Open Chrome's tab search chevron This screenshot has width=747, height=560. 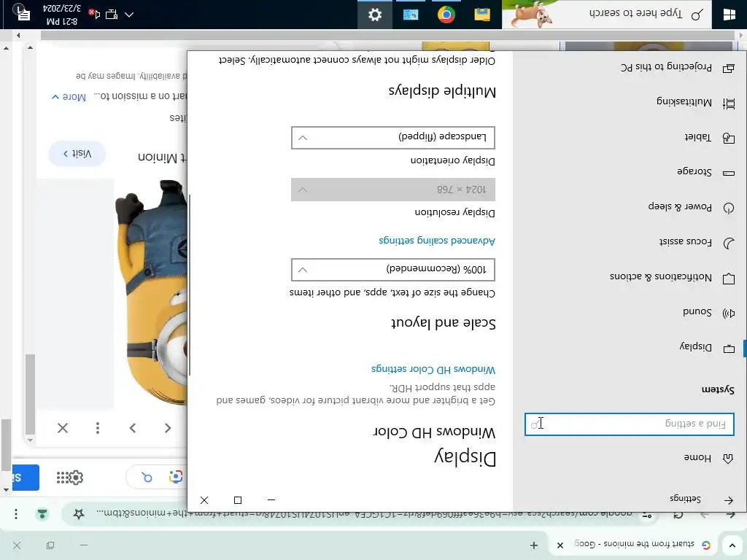coord(732,545)
